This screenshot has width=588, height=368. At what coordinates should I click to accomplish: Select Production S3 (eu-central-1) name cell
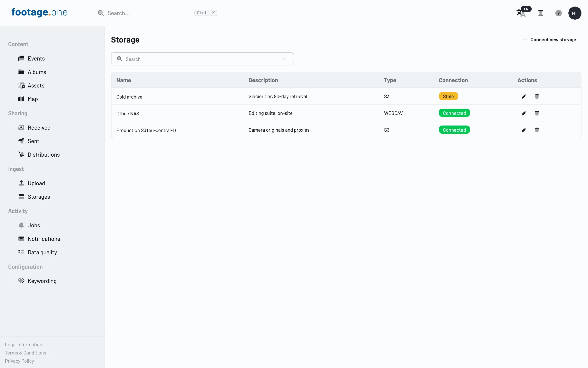(146, 130)
